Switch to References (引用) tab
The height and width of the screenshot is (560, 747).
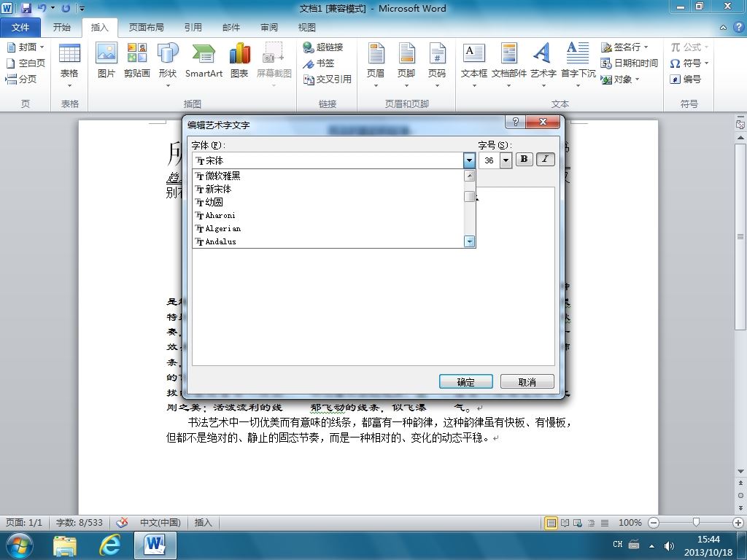point(193,27)
